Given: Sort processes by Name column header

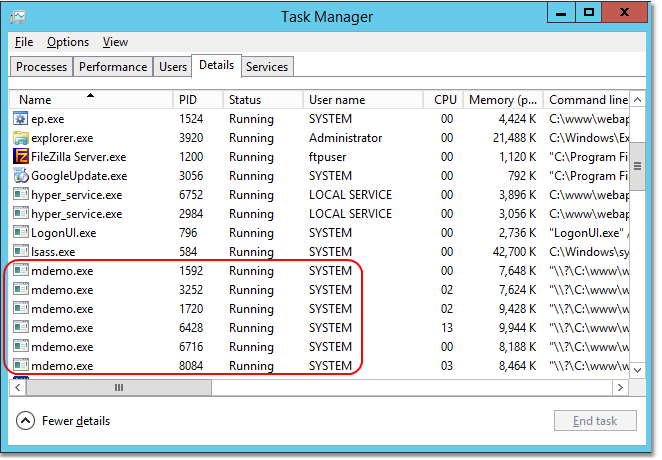Looking at the screenshot, I should pos(35,100).
